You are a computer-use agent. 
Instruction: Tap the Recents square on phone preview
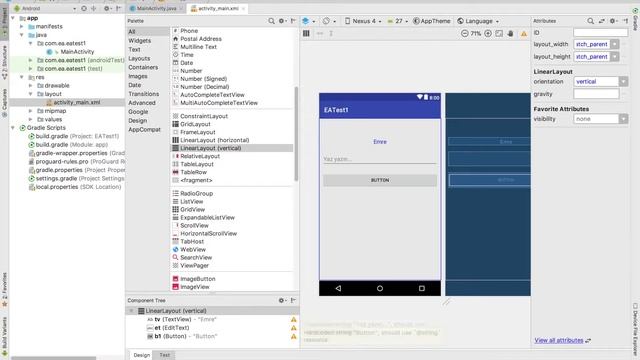(x=422, y=288)
